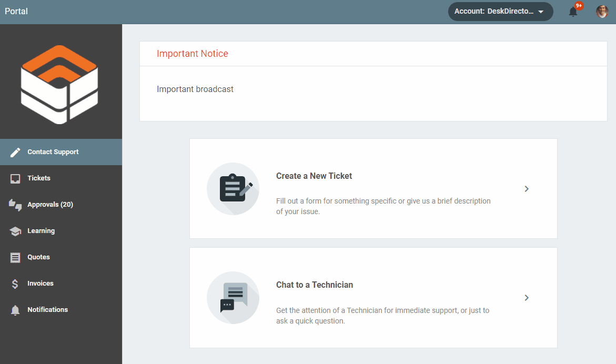The width and height of the screenshot is (616, 364).
Task: Click the clipboard icon for new ticket
Action: (x=233, y=189)
